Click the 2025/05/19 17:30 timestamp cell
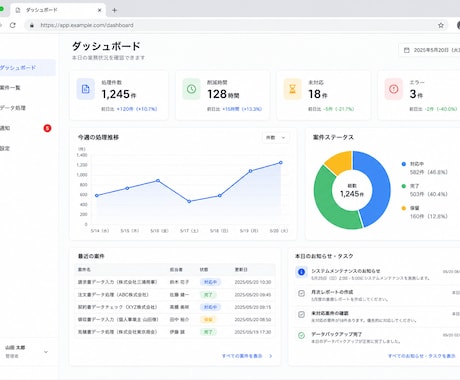This screenshot has height=380, width=460. tap(253, 332)
